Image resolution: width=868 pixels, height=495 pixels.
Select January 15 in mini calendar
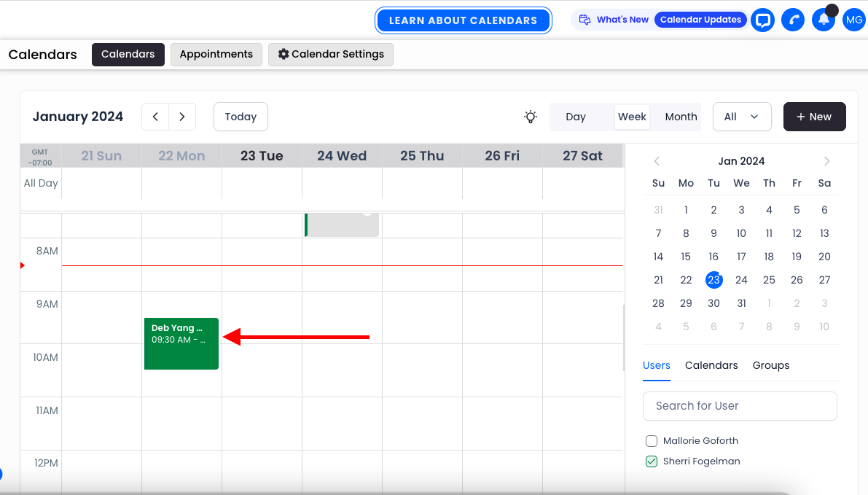[x=686, y=257]
